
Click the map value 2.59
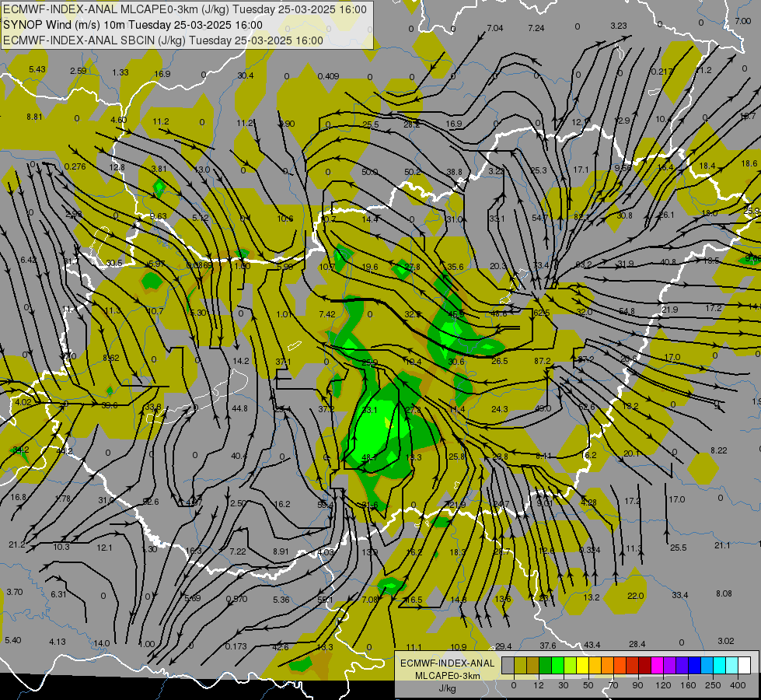click(x=79, y=71)
